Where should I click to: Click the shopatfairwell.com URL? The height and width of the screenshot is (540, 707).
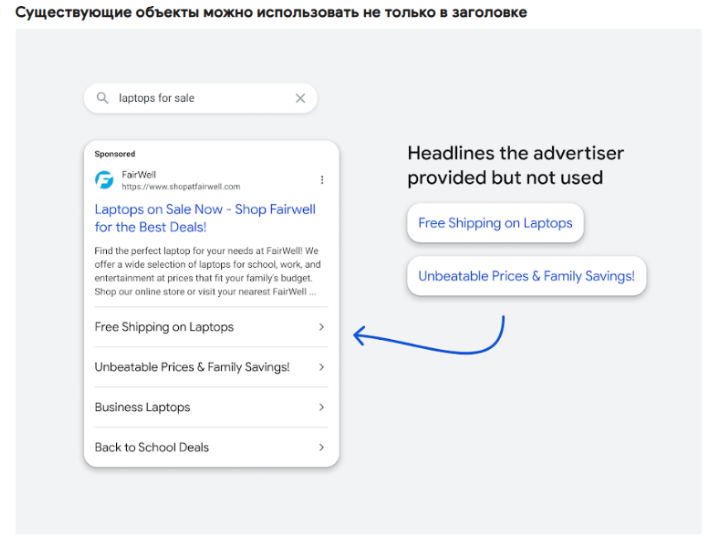click(181, 187)
